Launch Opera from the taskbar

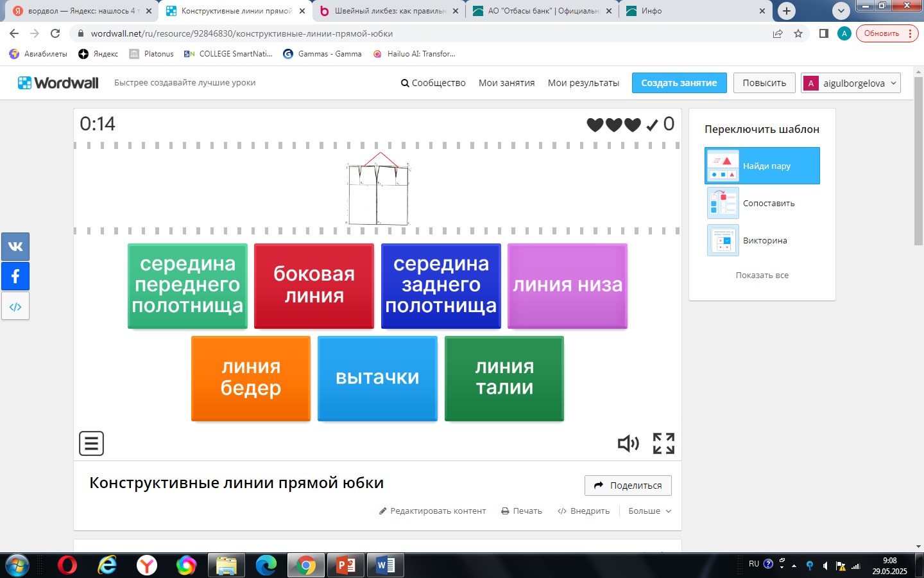(x=67, y=565)
